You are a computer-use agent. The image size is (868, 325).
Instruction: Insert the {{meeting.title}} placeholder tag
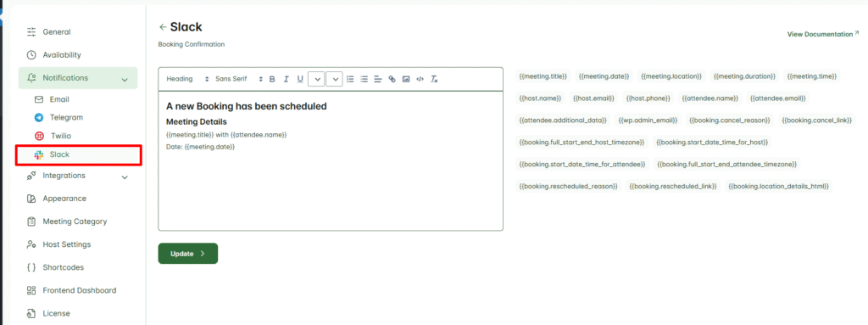[543, 76]
